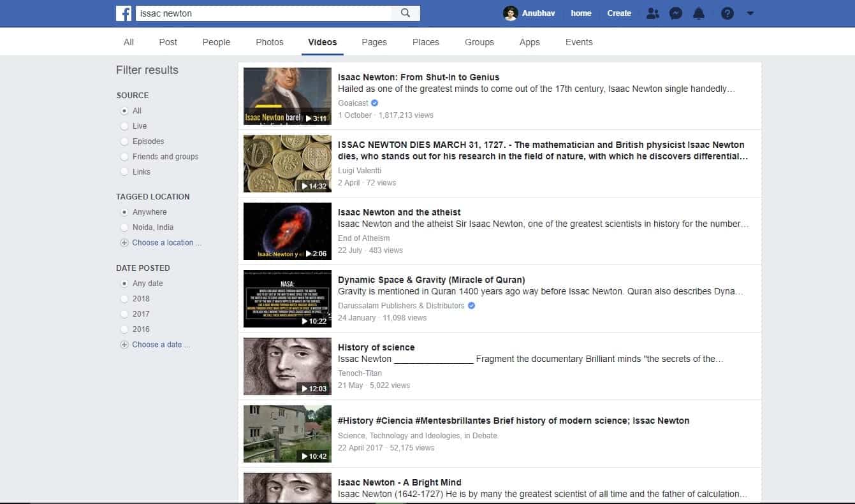This screenshot has height=504, width=855.
Task: Visit Luigi Valentti's profile link
Action: [360, 170]
